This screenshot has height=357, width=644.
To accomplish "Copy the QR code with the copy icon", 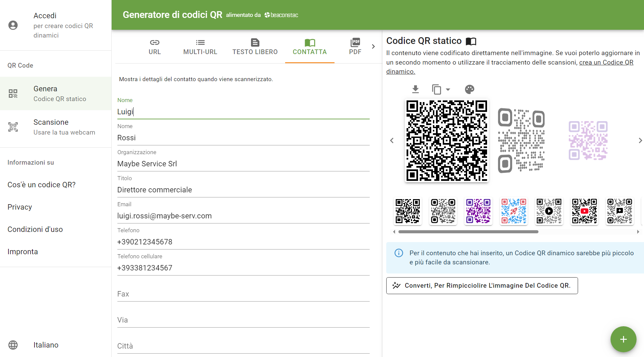I will click(436, 89).
